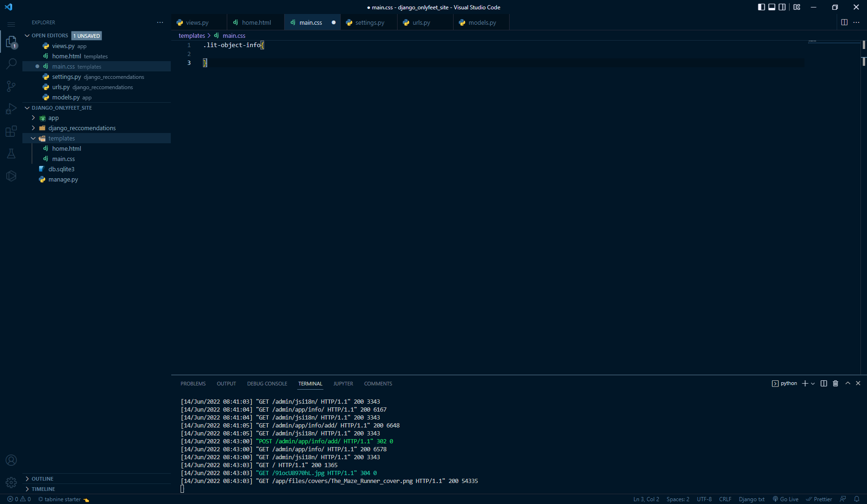
Task: Open the hamburger application menu
Action: point(11,24)
